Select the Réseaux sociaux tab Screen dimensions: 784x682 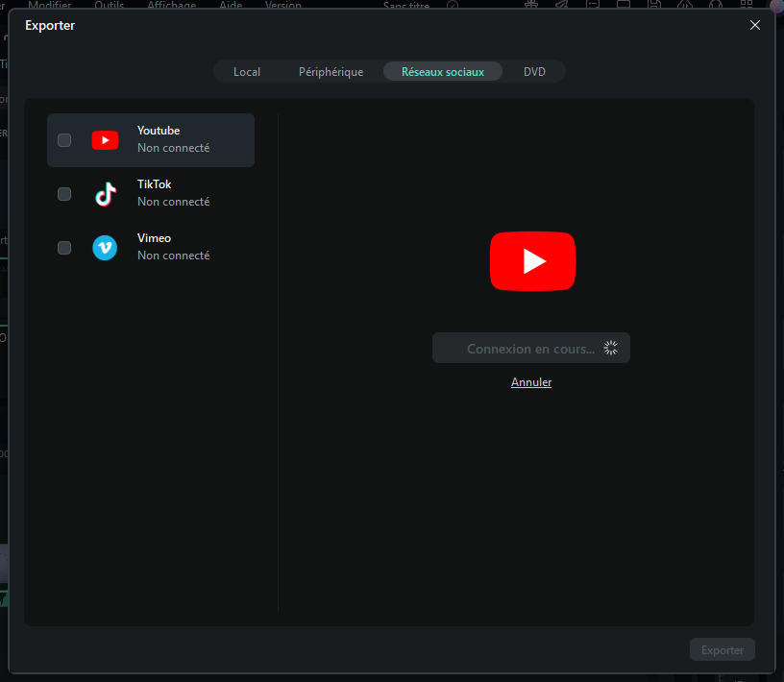[x=443, y=71]
